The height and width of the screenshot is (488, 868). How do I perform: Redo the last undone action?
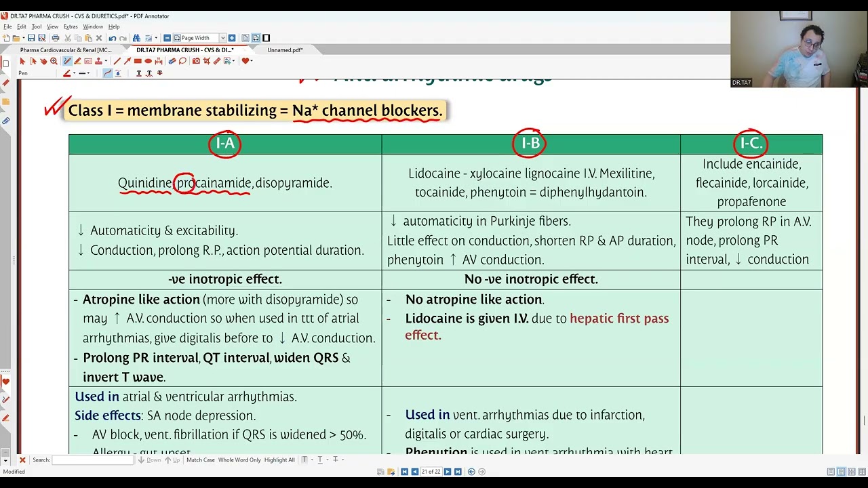[x=123, y=38]
